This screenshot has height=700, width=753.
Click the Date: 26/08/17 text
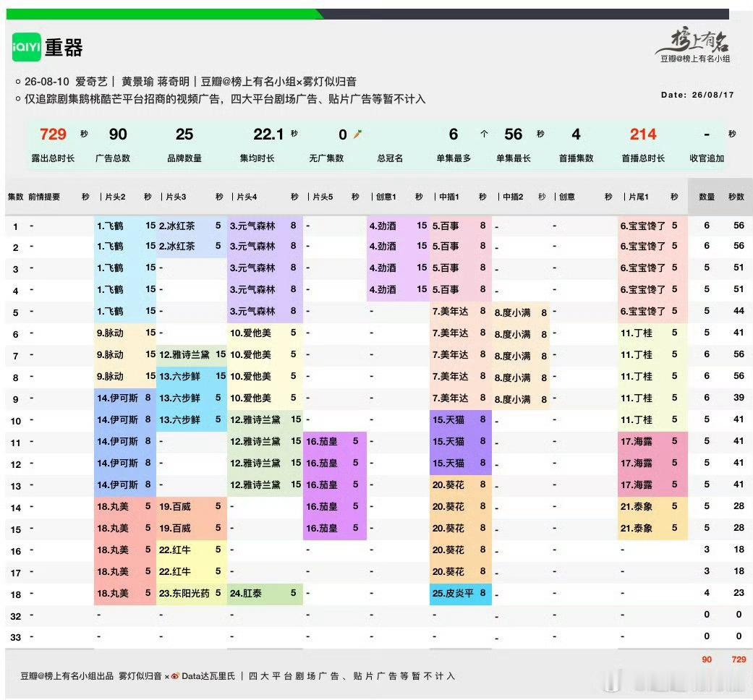pyautogui.click(x=697, y=95)
